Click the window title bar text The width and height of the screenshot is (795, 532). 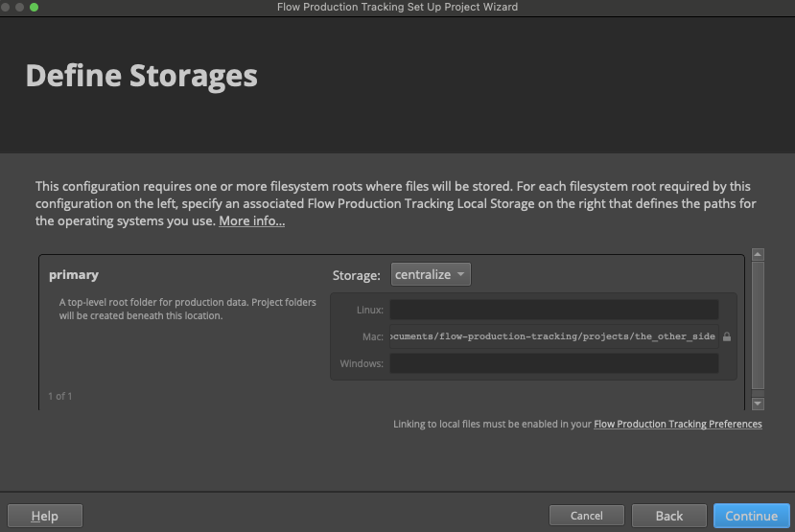pos(397,7)
